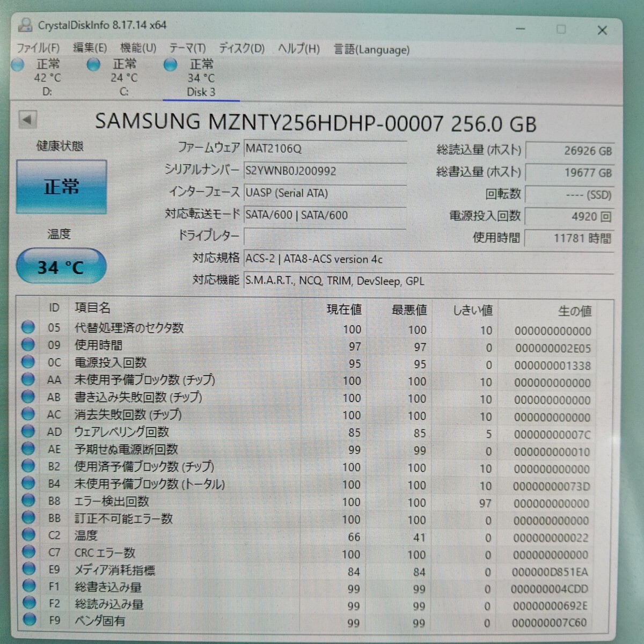644x644 pixels.
Task: Click the しきい値 column header
Action: 473,310
